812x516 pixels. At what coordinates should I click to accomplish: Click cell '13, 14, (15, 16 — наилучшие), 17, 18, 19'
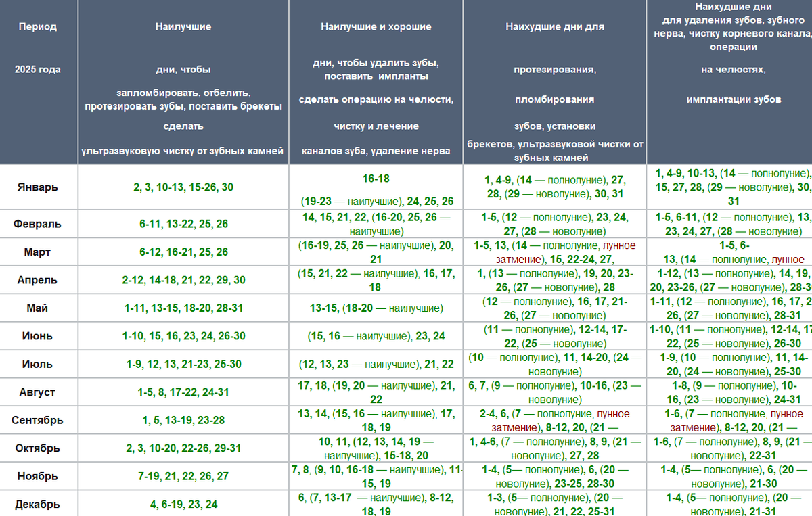pyautogui.click(x=376, y=420)
